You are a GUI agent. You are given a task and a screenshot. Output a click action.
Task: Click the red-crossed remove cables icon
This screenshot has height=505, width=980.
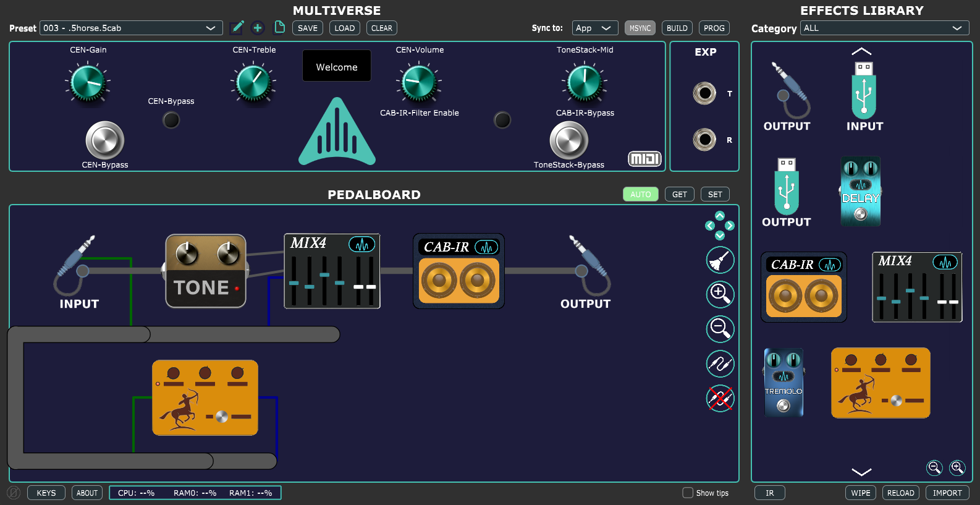720,399
